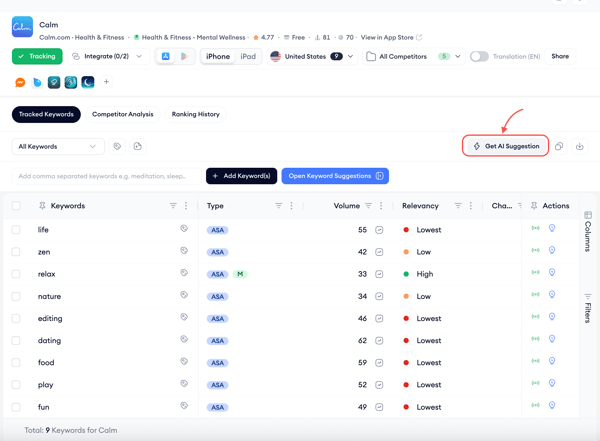Click live search icon for life row
The width and height of the screenshot is (600, 441).
tap(535, 228)
